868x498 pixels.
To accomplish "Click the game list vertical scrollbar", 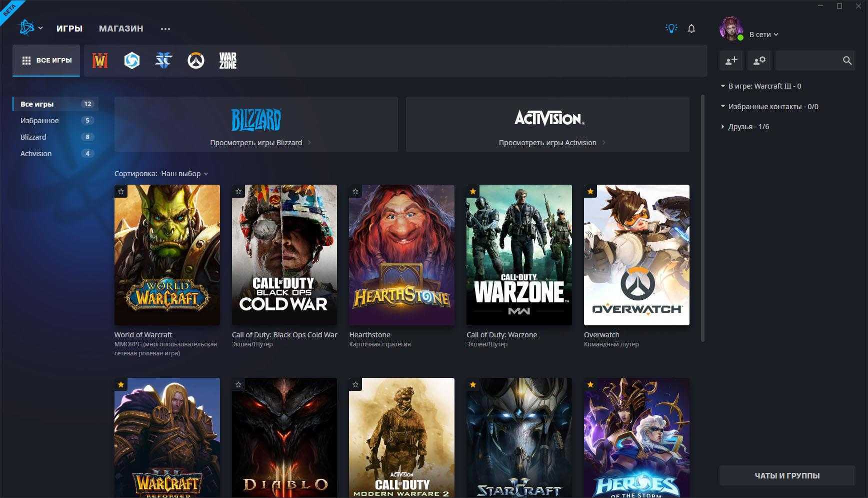I will (702, 218).
